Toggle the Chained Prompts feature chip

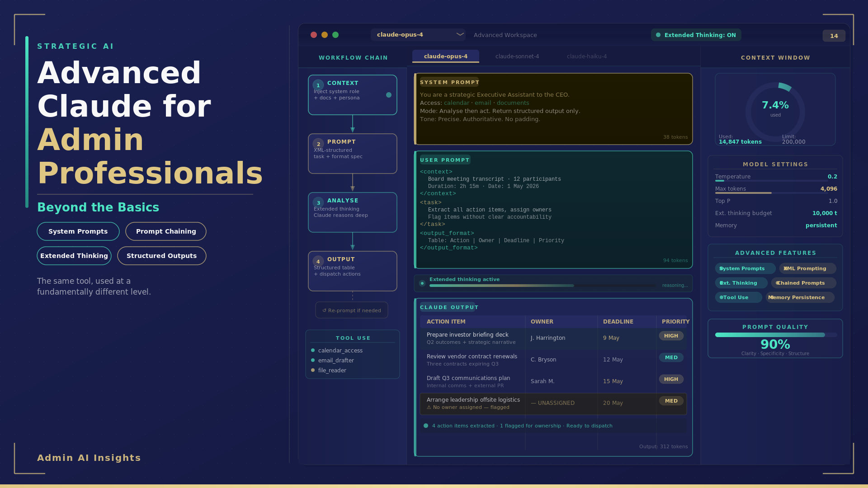coord(803,283)
